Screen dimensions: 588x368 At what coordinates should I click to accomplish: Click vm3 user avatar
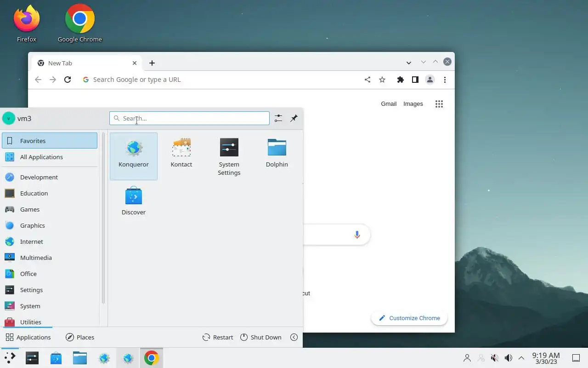pyautogui.click(x=9, y=118)
